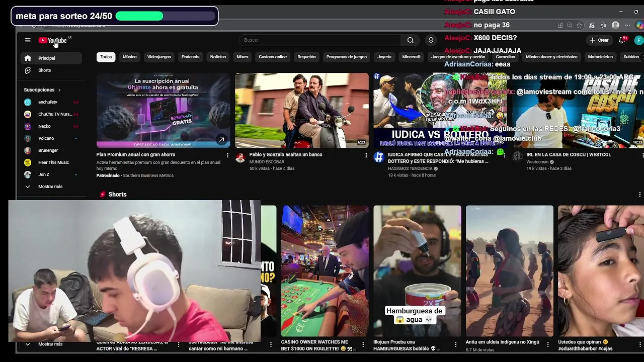Open the account avatar menu

pyautogui.click(x=639, y=40)
